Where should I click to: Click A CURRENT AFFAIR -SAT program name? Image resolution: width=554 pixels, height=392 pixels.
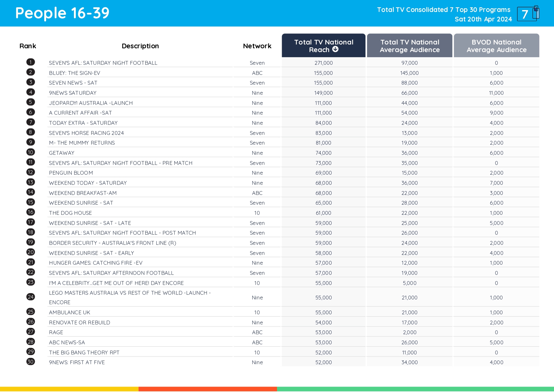[80, 113]
